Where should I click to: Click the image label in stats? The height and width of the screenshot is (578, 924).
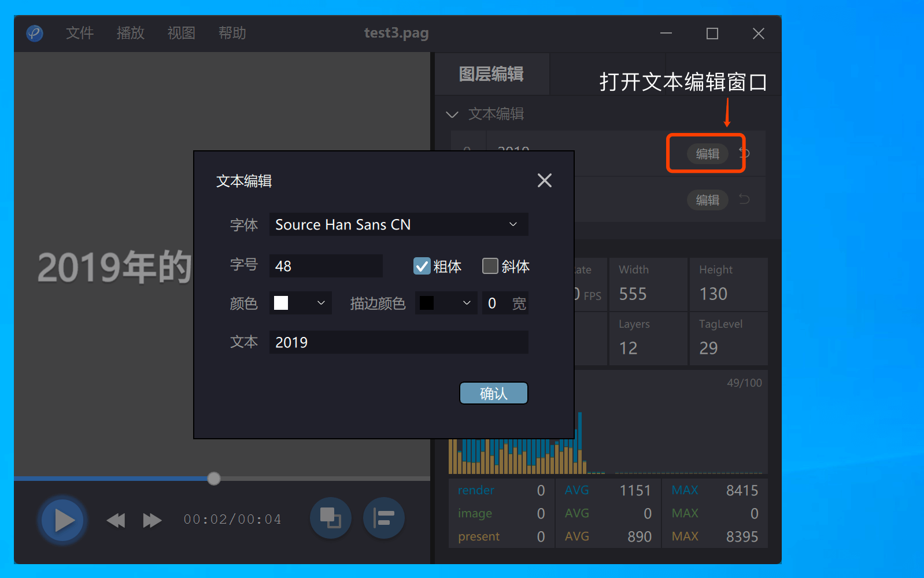click(475, 513)
